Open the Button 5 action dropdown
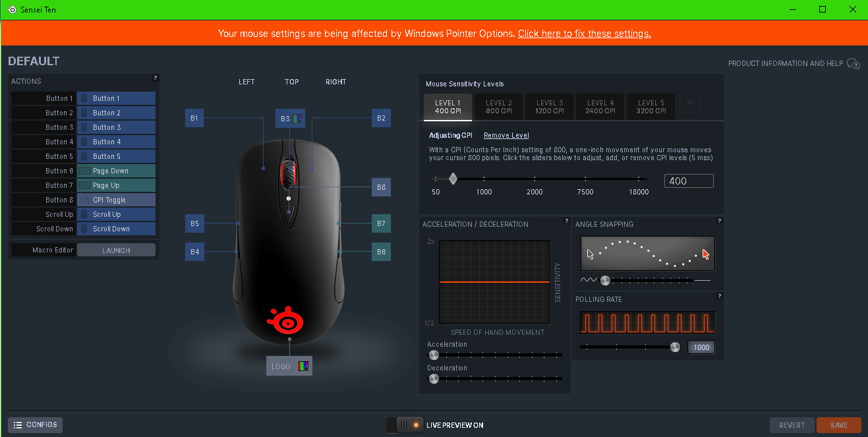 (116, 156)
